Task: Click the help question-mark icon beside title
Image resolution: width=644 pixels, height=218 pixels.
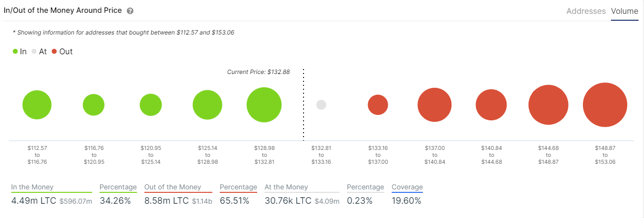Action: [130, 11]
